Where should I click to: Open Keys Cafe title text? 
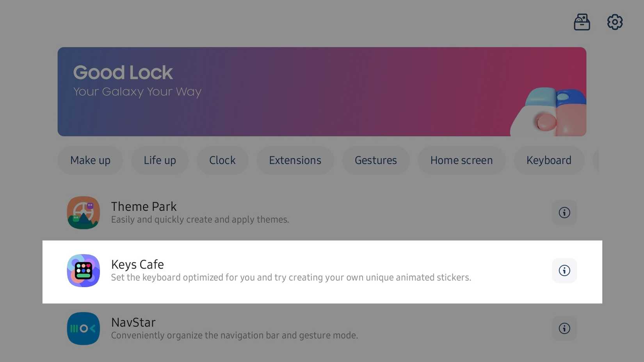[137, 264]
